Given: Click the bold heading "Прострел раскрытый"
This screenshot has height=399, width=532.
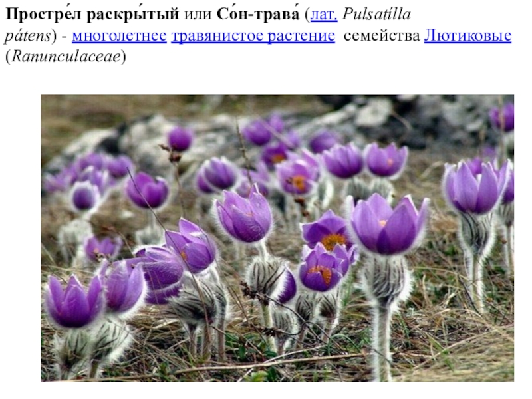Looking at the screenshot, I should (92, 14).
